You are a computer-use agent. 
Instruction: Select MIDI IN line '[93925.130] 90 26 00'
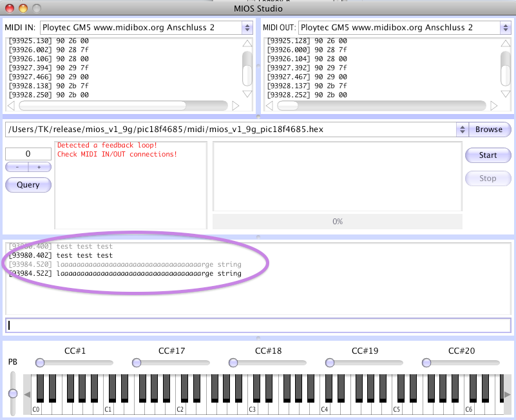49,41
